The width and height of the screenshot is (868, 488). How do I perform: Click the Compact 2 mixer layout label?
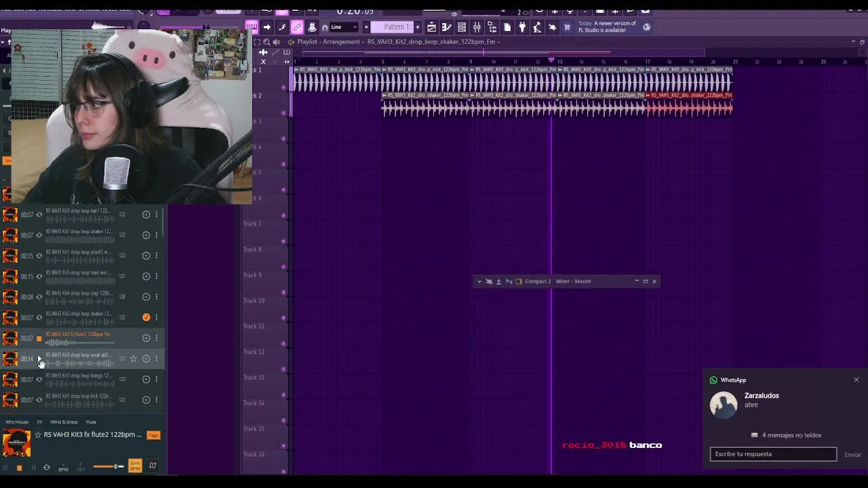pyautogui.click(x=538, y=281)
